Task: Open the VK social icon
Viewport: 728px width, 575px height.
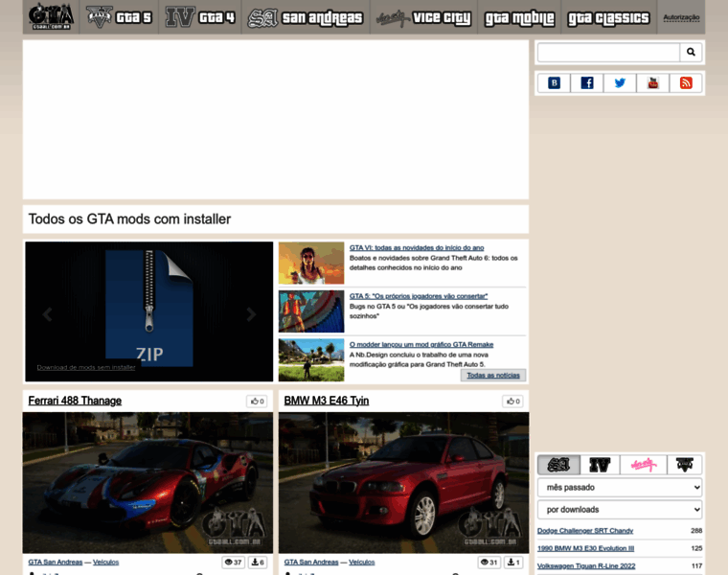Action: click(x=554, y=82)
